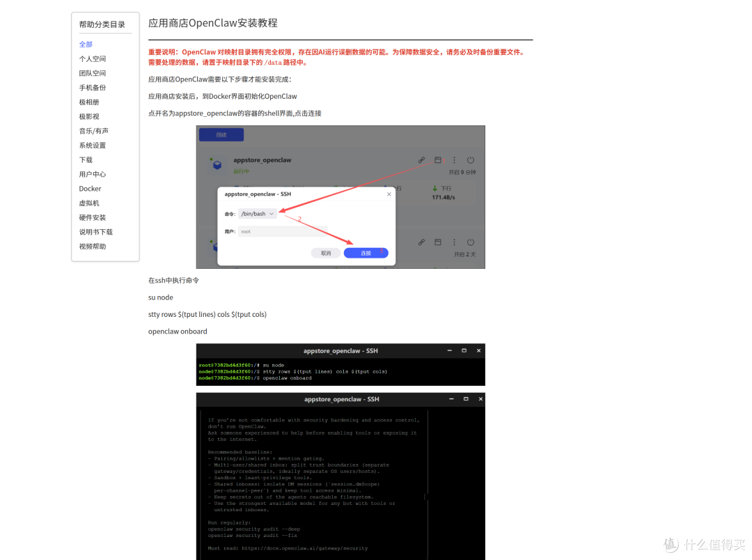This screenshot has width=752, height=560.
Task: Click the 在ssh中执行命令 line
Action: [x=173, y=280]
